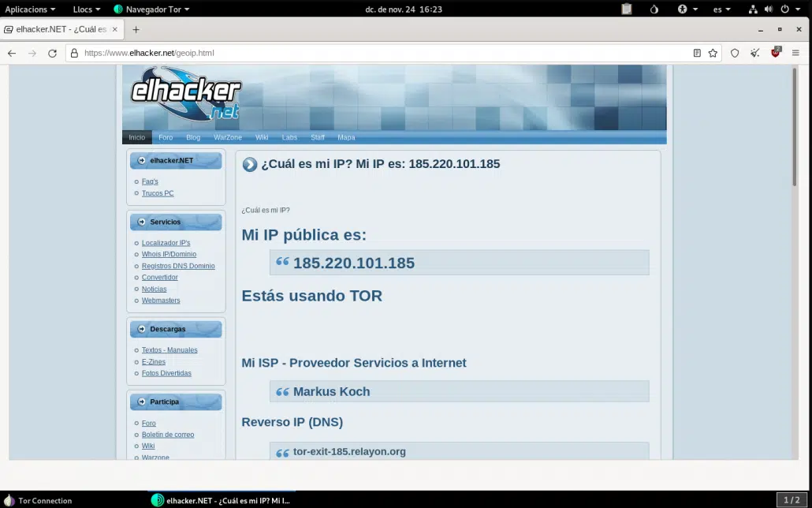Select the elhacker.NET browser tab
The height and width of the screenshot is (508, 812).
click(62, 29)
